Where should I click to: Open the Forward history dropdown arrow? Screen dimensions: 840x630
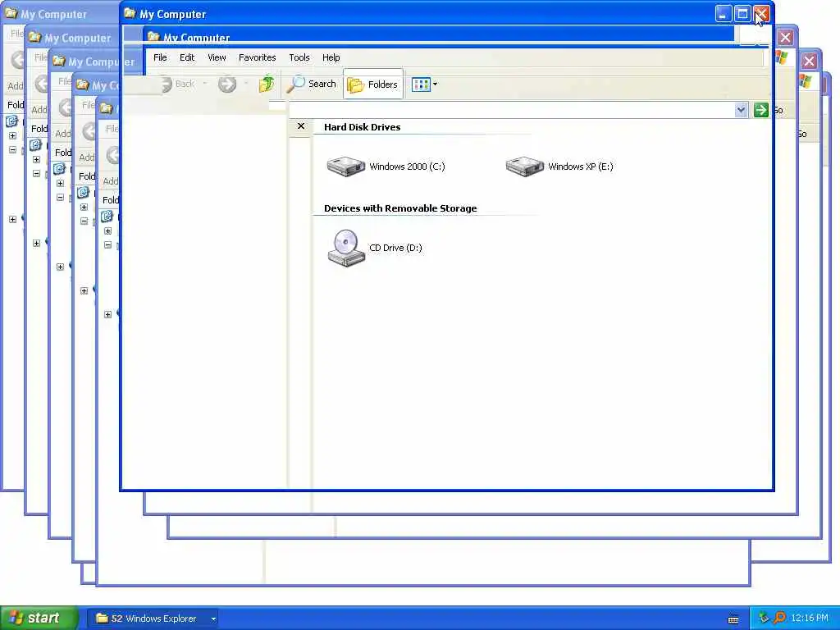click(x=246, y=84)
